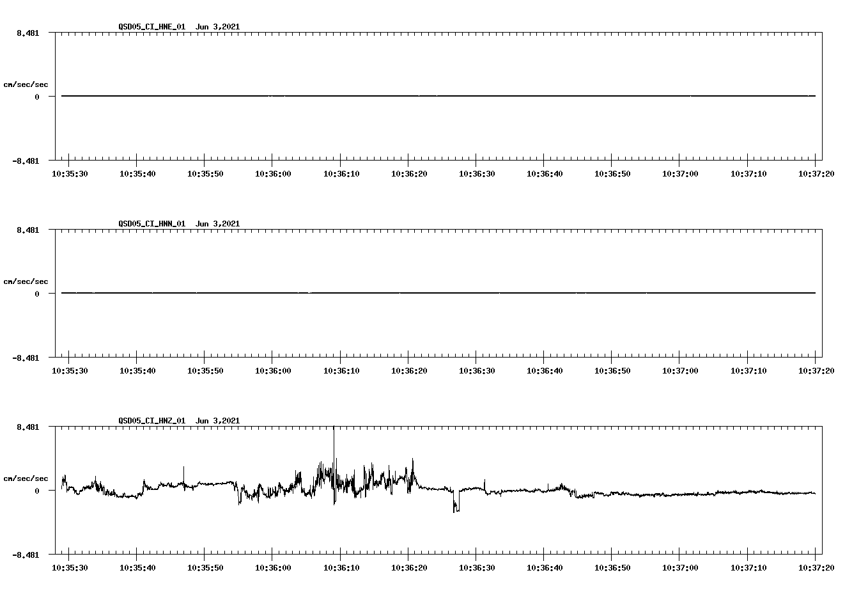This screenshot has width=868, height=591.
Task: Click the 10:36:20 time label on HNZ chart
Action: [x=408, y=567]
